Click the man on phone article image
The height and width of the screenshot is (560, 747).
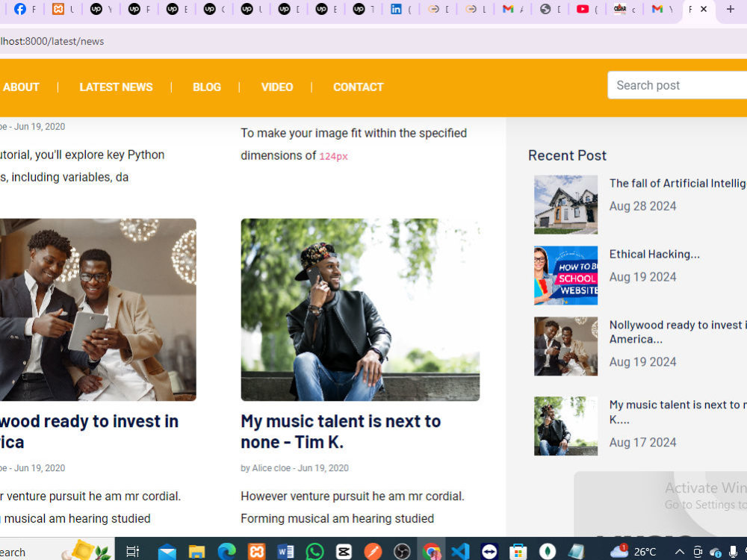(360, 310)
